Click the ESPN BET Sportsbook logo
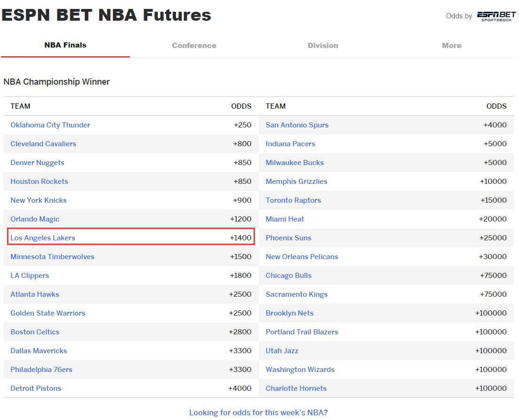The image size is (519, 420). (496, 16)
